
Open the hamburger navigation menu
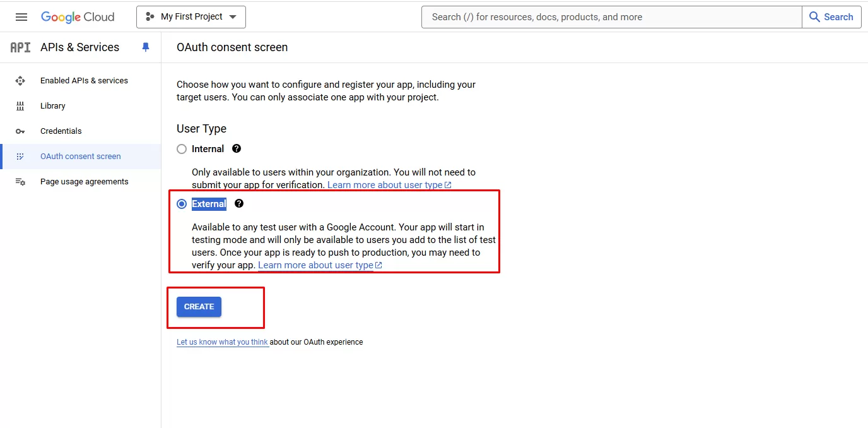[21, 17]
